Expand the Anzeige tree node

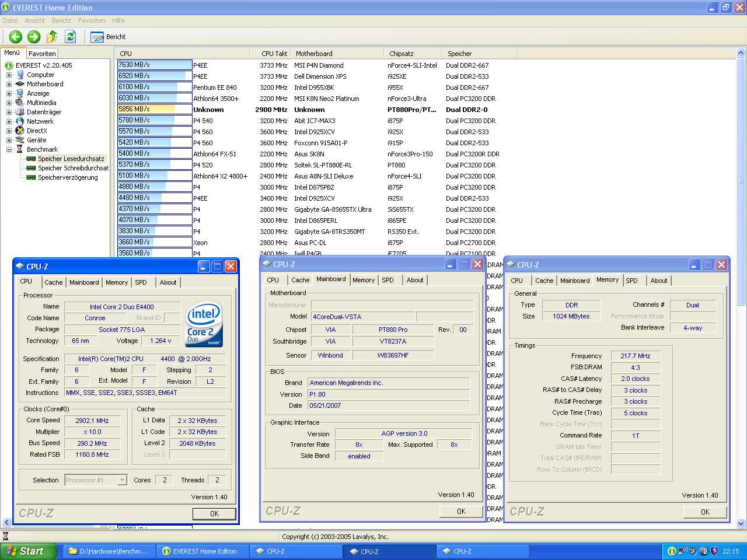point(9,93)
